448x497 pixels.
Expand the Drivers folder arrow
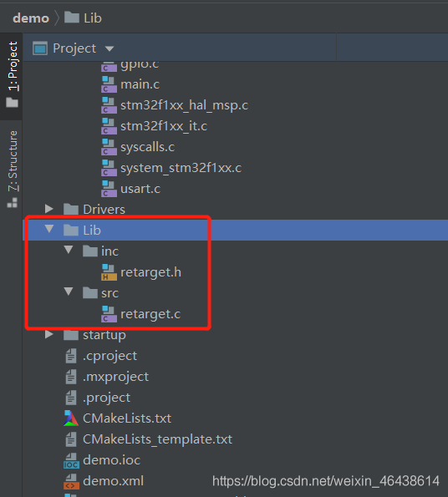48,209
